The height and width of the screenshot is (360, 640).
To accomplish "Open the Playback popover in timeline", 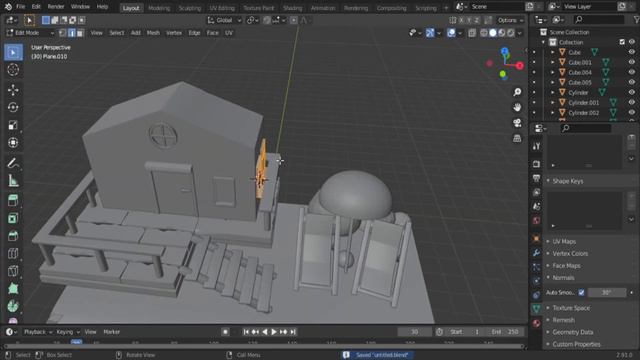I will click(x=37, y=332).
